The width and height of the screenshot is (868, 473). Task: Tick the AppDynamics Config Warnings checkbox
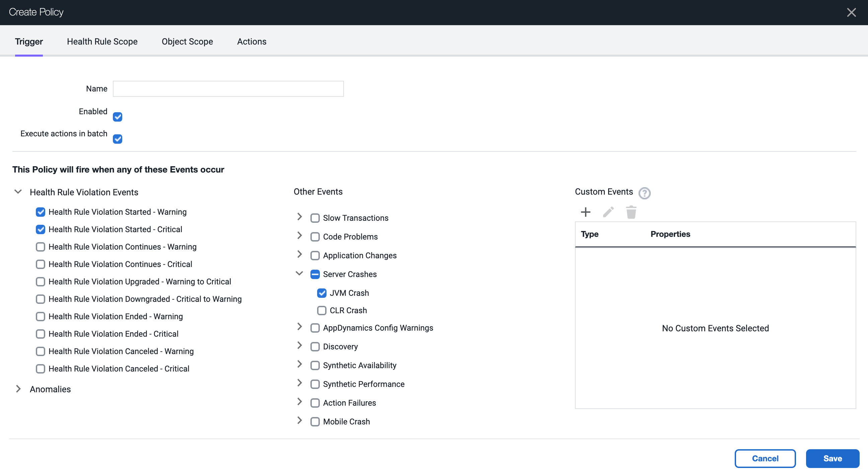coord(315,328)
